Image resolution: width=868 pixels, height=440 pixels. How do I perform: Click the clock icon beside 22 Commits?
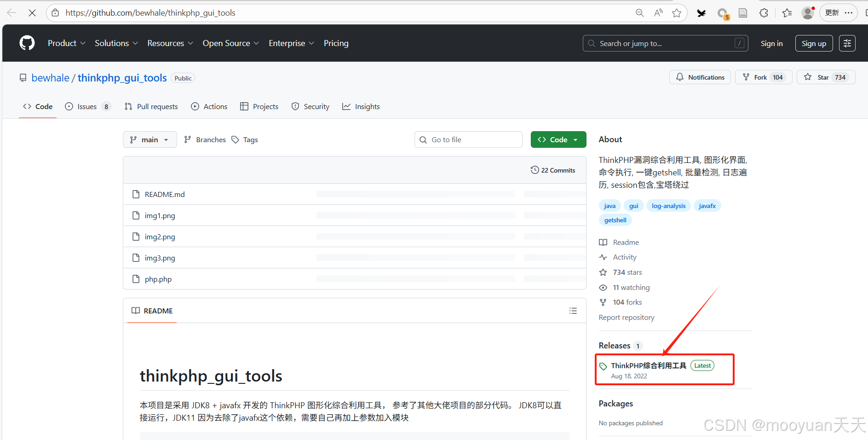(535, 170)
